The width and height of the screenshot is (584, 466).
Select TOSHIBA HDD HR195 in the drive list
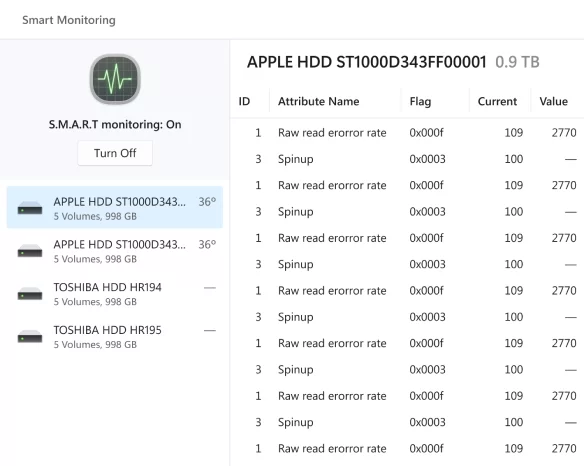[115, 336]
